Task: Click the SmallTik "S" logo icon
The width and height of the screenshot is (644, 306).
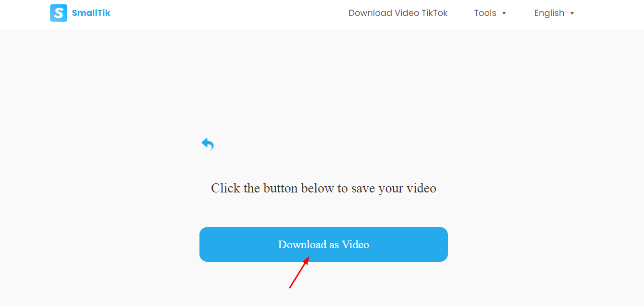Action: 59,13
